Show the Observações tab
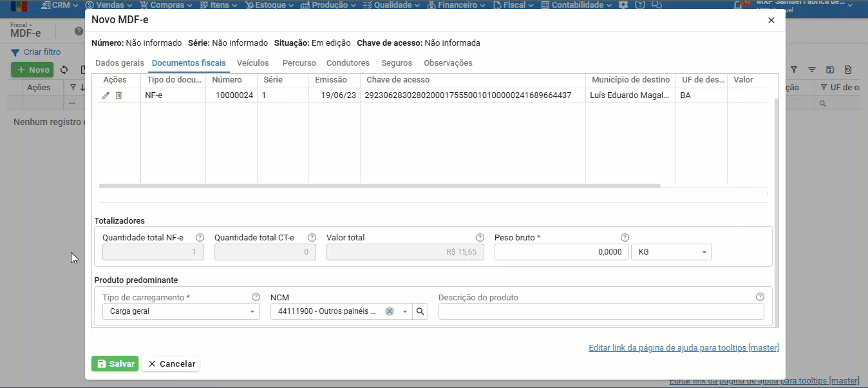The height and width of the screenshot is (388, 868). pos(448,63)
